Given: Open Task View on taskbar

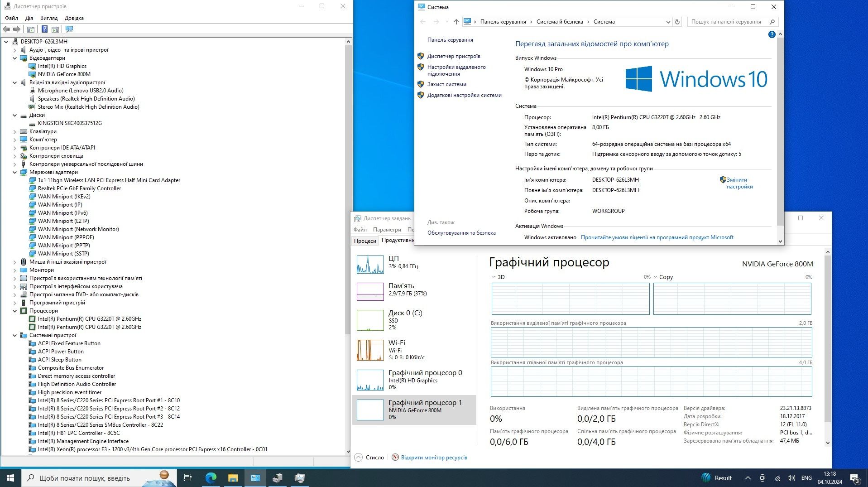Looking at the screenshot, I should click(x=187, y=478).
